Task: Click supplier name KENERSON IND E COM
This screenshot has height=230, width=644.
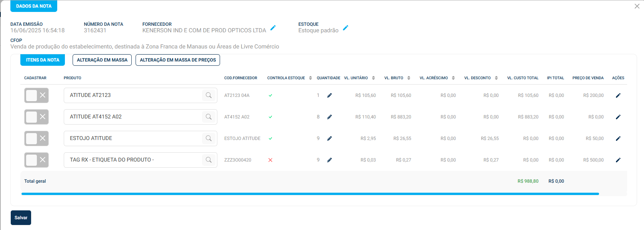Action: click(x=204, y=30)
